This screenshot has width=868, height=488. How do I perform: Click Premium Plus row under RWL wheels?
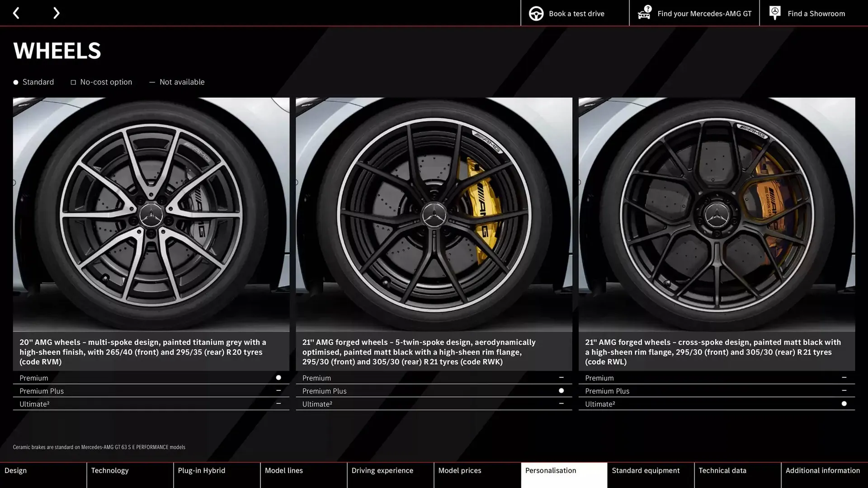(x=717, y=391)
